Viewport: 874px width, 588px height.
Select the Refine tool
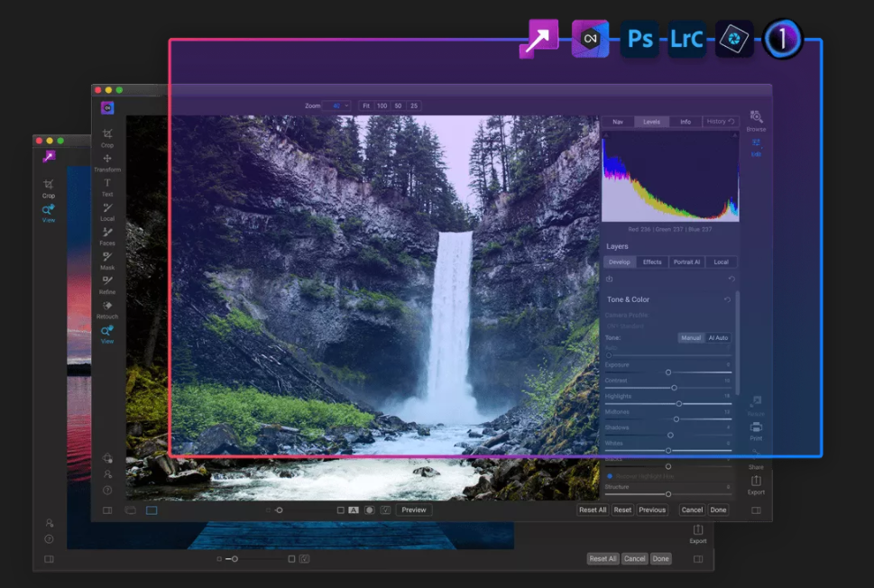coord(107,285)
